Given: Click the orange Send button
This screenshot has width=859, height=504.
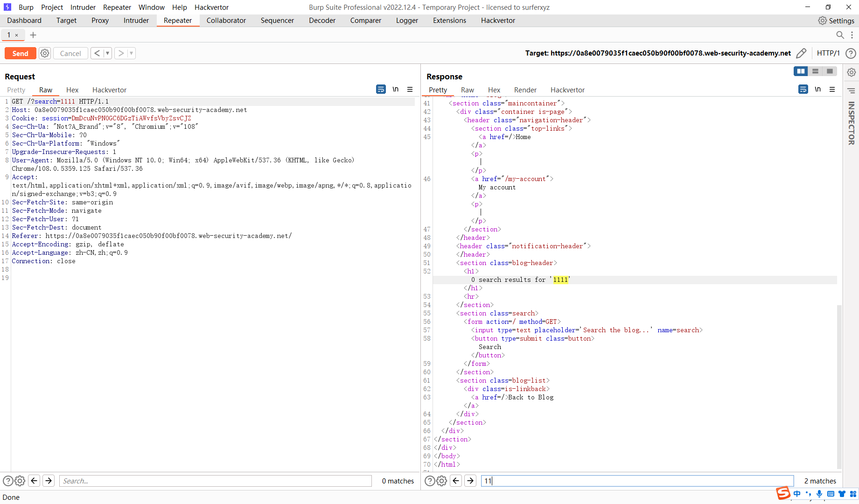Looking at the screenshot, I should tap(20, 53).
